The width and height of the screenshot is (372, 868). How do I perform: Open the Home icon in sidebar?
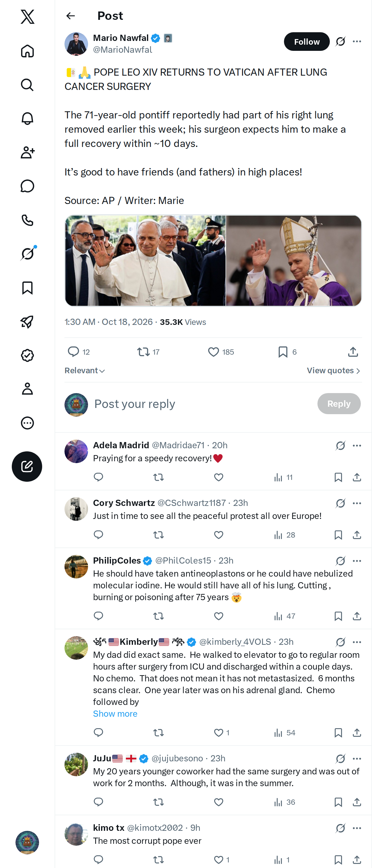click(27, 51)
